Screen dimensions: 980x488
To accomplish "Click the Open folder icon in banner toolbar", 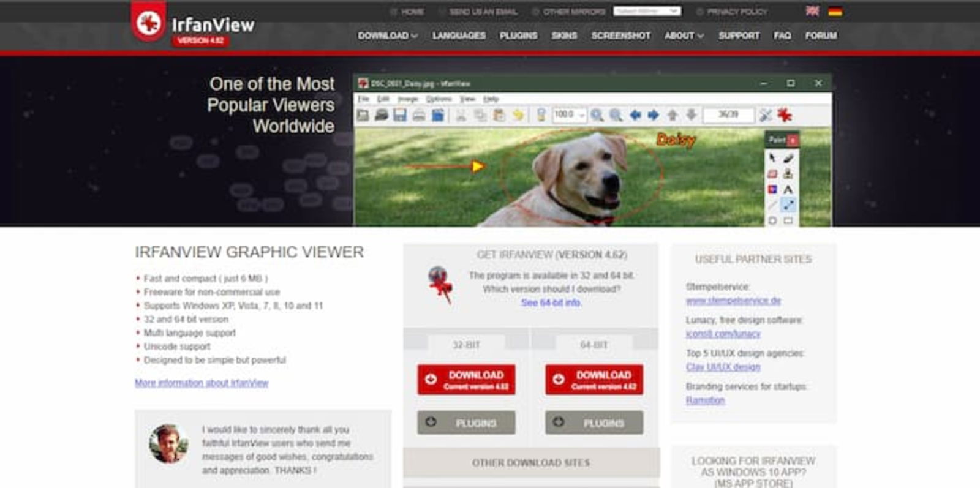I will 363,114.
